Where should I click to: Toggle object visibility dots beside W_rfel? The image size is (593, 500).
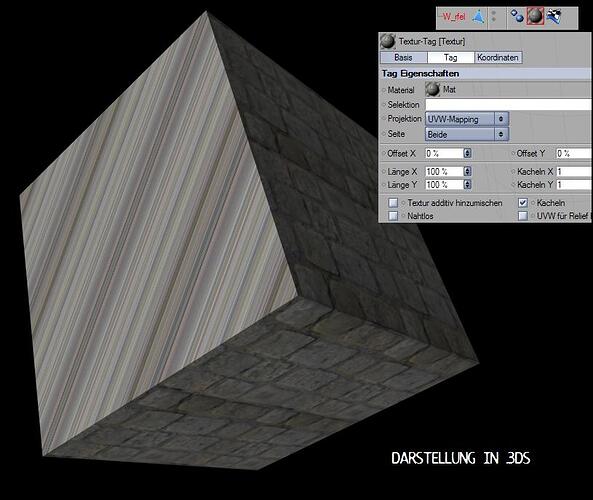point(494,16)
